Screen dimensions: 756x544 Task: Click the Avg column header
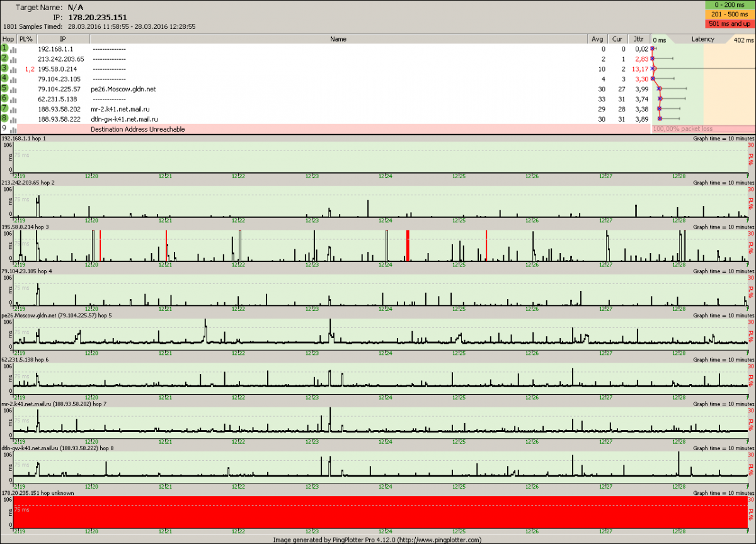597,39
